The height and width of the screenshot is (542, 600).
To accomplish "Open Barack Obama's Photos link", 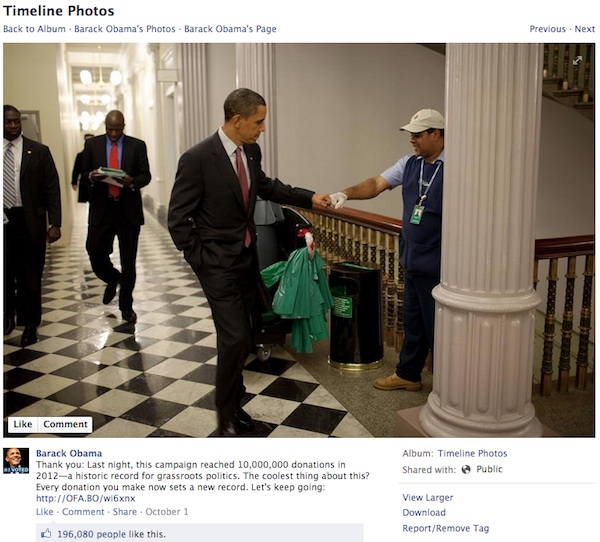I will [x=125, y=29].
